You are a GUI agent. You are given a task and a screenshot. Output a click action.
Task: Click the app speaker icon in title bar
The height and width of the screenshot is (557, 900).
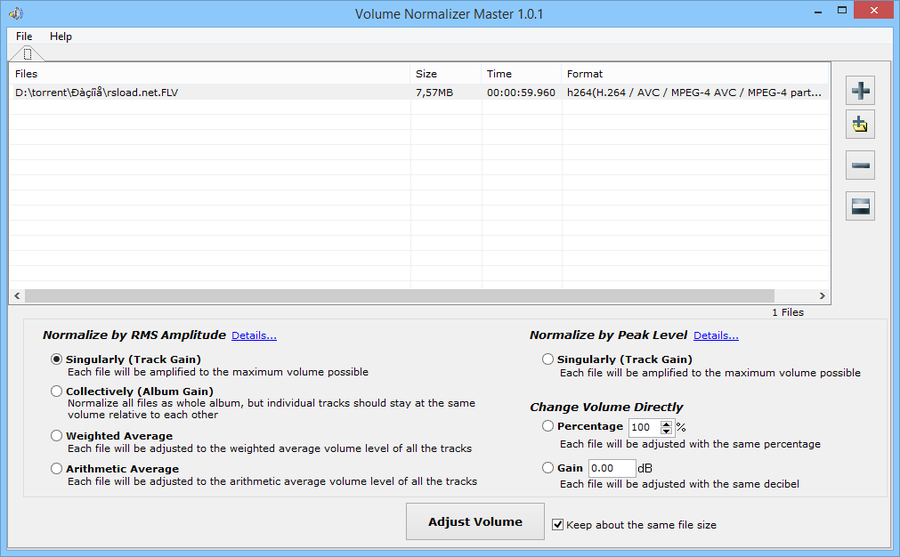[15, 13]
